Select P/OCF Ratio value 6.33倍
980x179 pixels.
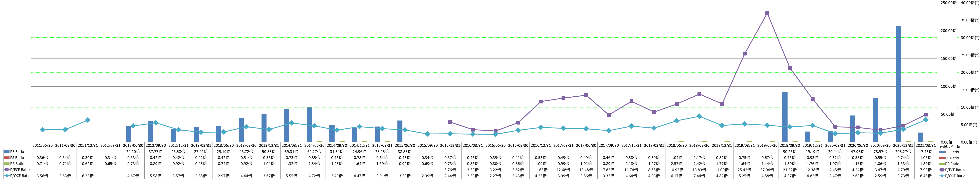tap(88, 176)
